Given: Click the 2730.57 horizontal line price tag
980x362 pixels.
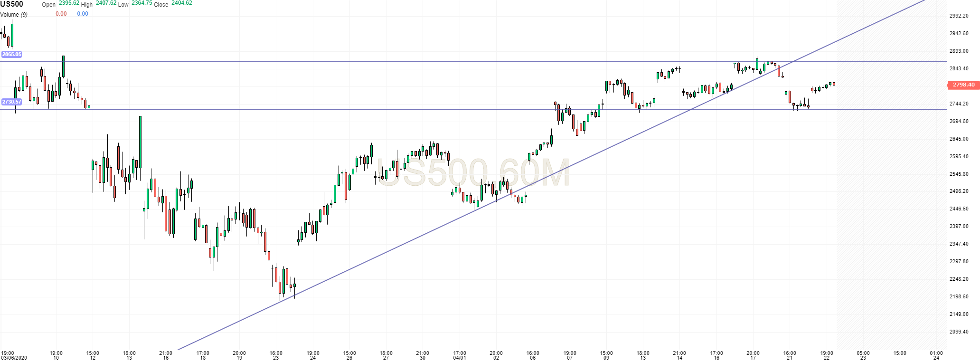Looking at the screenshot, I should [x=11, y=102].
